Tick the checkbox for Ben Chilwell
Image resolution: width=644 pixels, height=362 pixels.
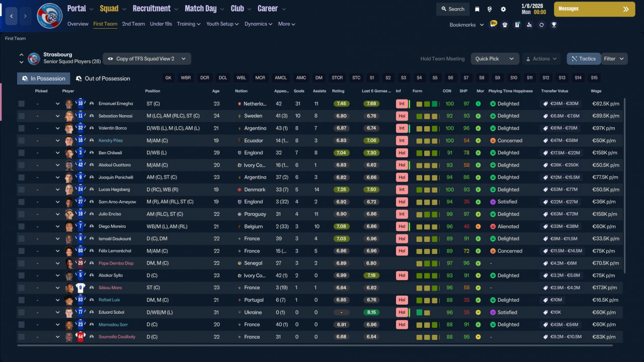[x=21, y=153]
